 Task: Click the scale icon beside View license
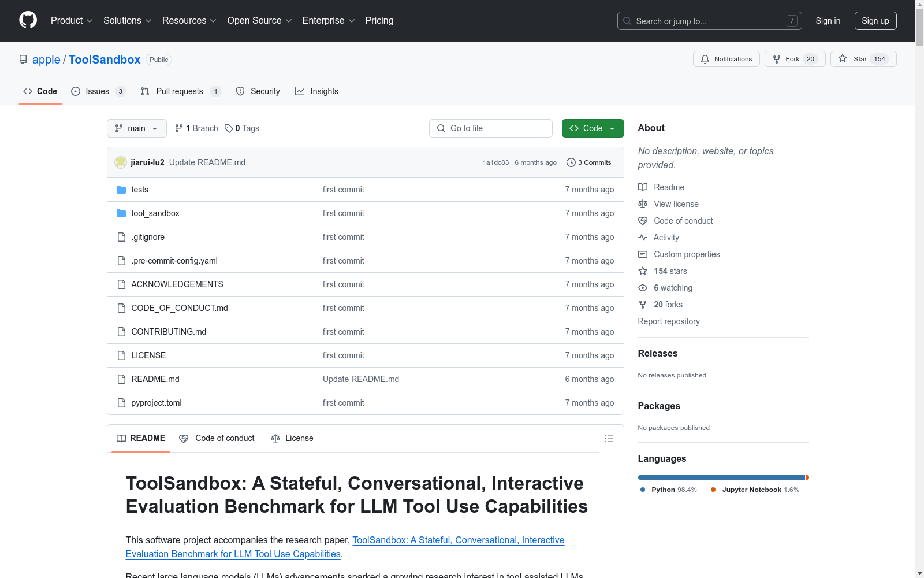[x=643, y=204]
